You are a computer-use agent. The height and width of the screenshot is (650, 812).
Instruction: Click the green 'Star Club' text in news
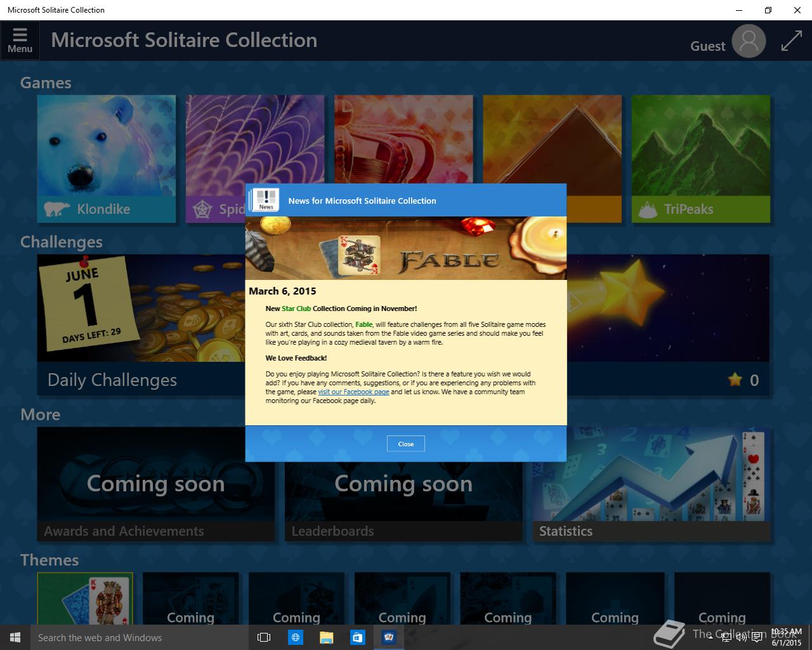pyautogui.click(x=296, y=308)
